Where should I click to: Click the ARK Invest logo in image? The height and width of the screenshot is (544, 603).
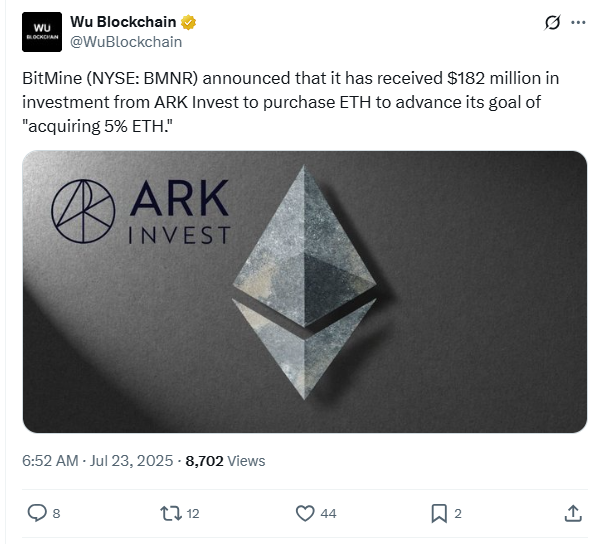pos(141,211)
